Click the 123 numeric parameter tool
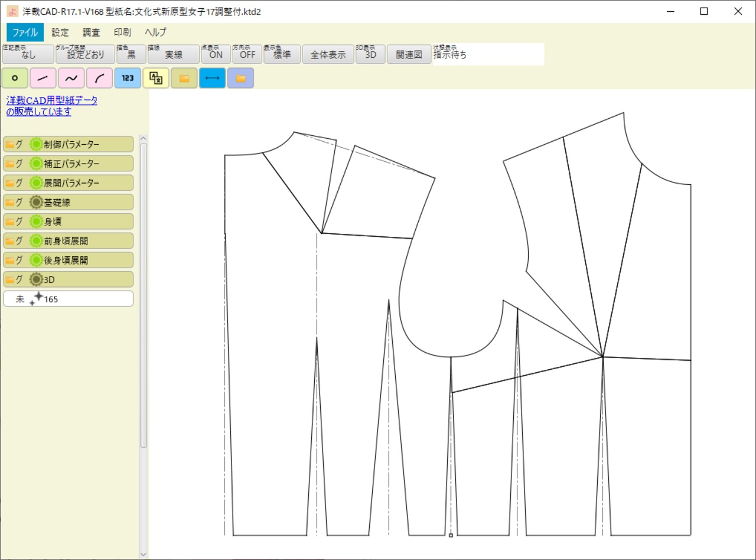Image resolution: width=756 pixels, height=560 pixels. [x=128, y=78]
